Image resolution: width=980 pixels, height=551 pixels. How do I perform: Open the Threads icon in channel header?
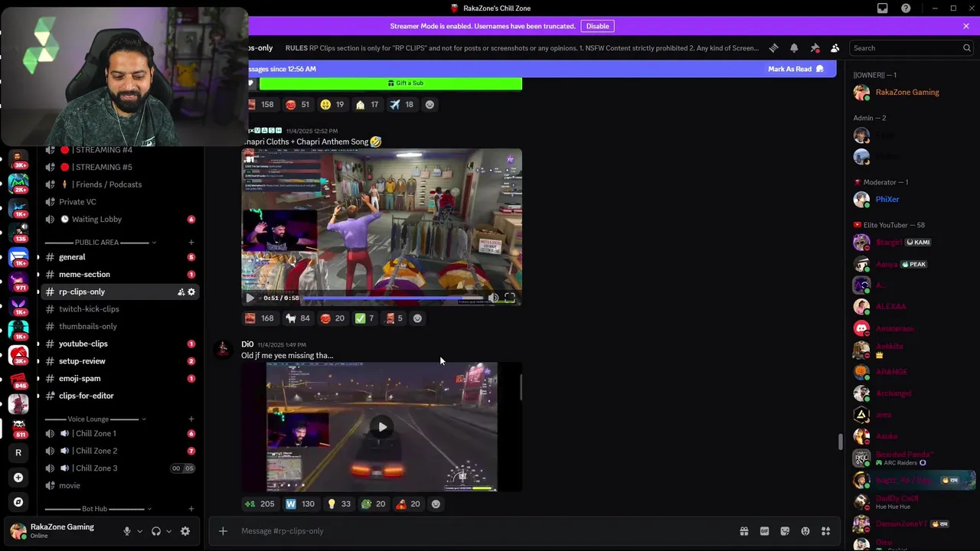point(773,47)
